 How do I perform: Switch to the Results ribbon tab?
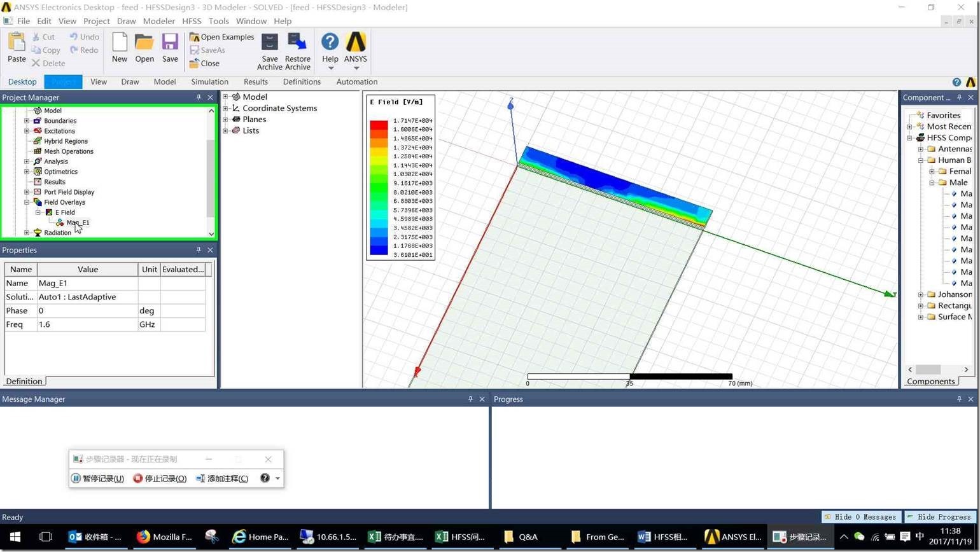pos(256,82)
